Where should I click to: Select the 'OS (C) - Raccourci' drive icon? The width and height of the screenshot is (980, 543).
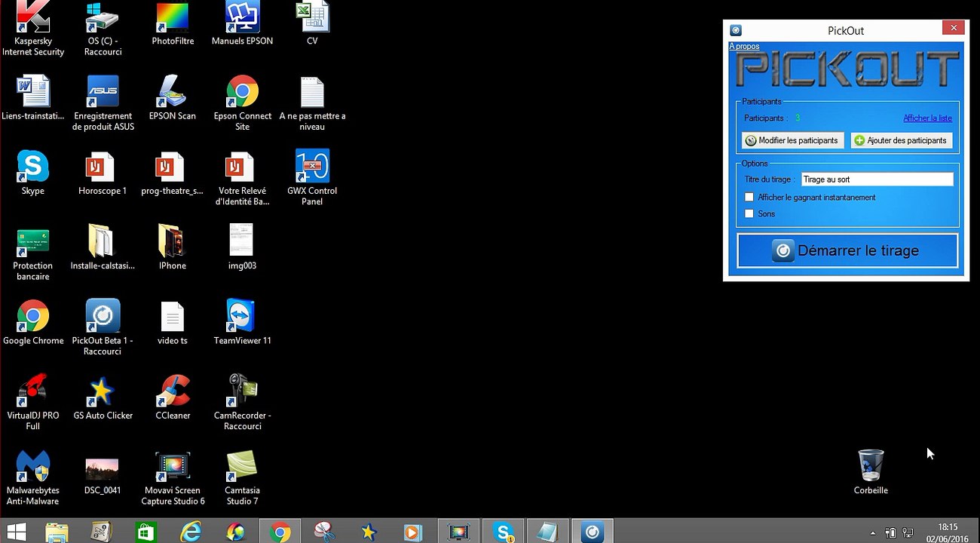[x=103, y=29]
